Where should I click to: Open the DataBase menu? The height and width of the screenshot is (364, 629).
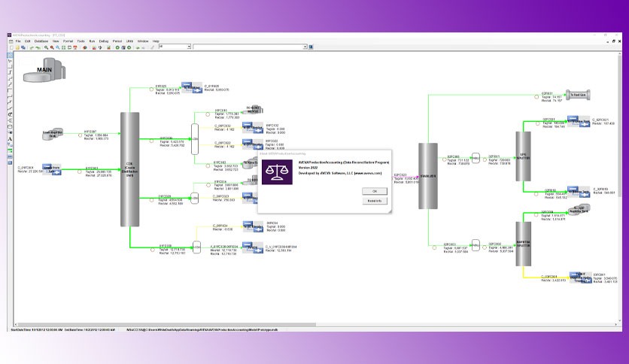tap(41, 41)
